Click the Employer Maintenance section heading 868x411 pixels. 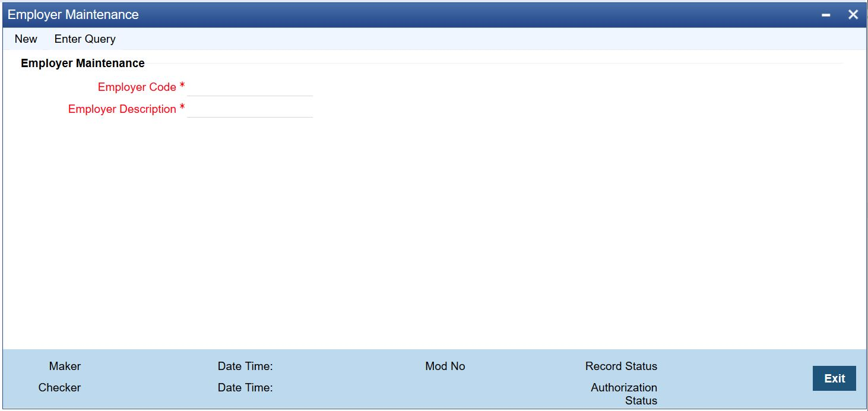pos(83,63)
